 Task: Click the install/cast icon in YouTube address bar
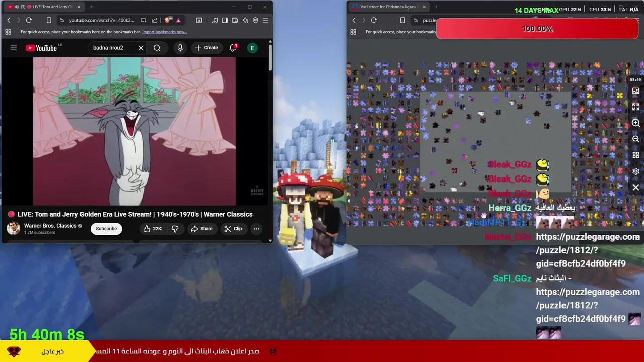coord(143,20)
